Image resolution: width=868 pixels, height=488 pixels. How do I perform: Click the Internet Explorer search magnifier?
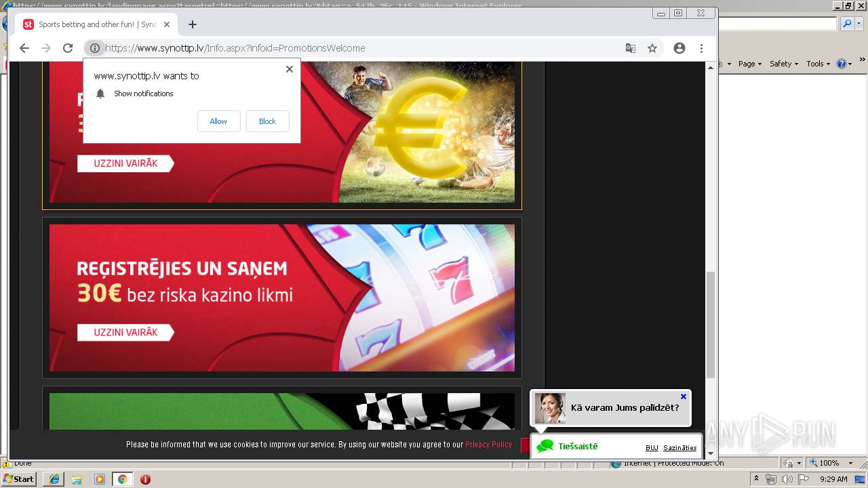pyautogui.click(x=846, y=24)
